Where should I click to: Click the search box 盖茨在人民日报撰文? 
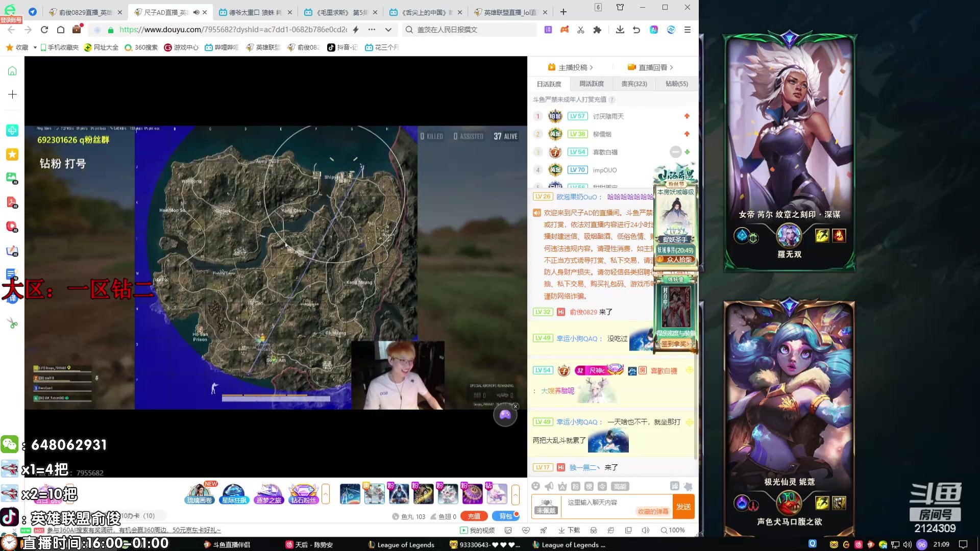click(470, 30)
